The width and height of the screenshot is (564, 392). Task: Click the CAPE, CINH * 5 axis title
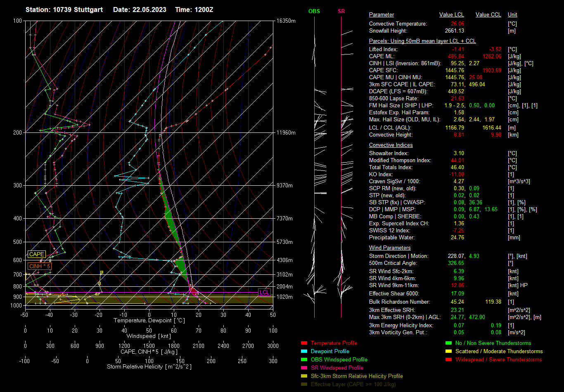click(149, 352)
